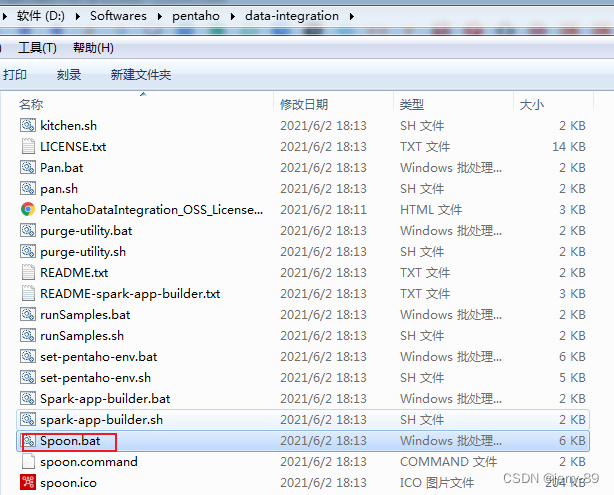Viewport: 614px width, 495px height.
Task: Click the README-spark-app-builder.txt document icon
Action: 28,293
